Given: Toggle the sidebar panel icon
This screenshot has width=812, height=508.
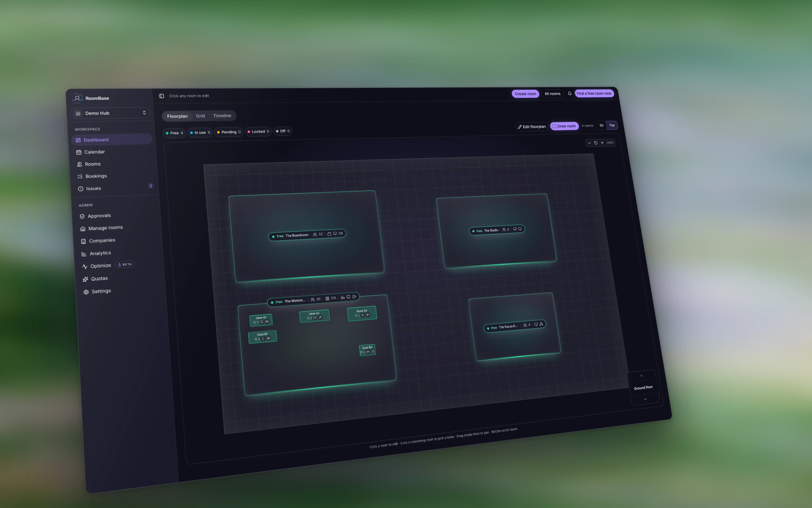Looking at the screenshot, I should click(x=161, y=96).
